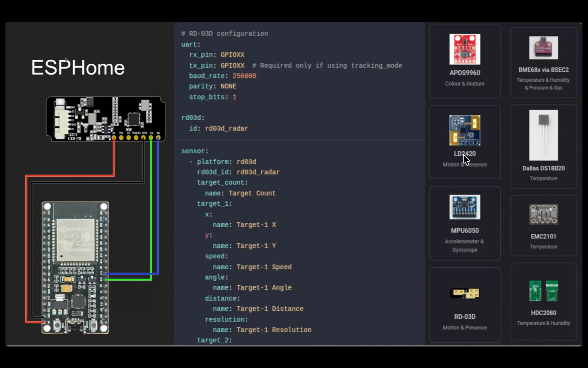Open the BME68x via BSEC2 title link
This screenshot has height=368, width=588.
pos(544,70)
